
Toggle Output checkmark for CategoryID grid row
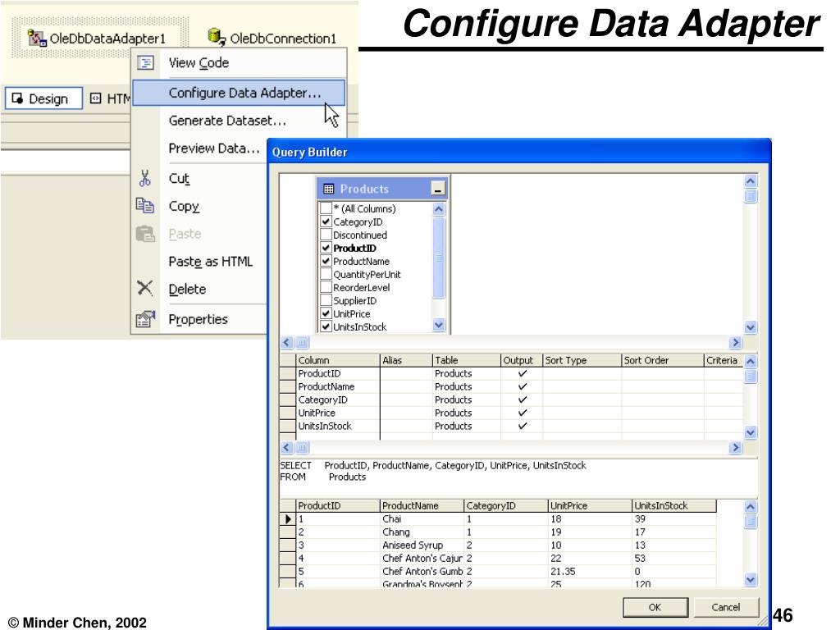pyautogui.click(x=523, y=399)
